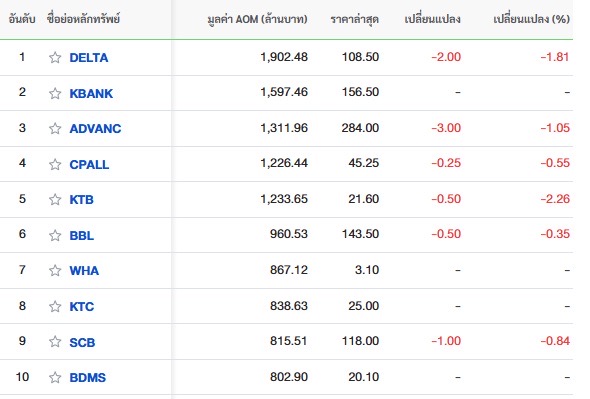Mark KTC as favorite via star
Viewport: 590px width, 399px height.
(55, 306)
